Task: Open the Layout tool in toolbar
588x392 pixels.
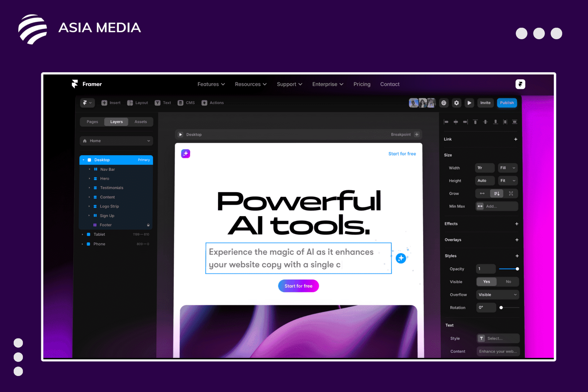Action: (138, 103)
